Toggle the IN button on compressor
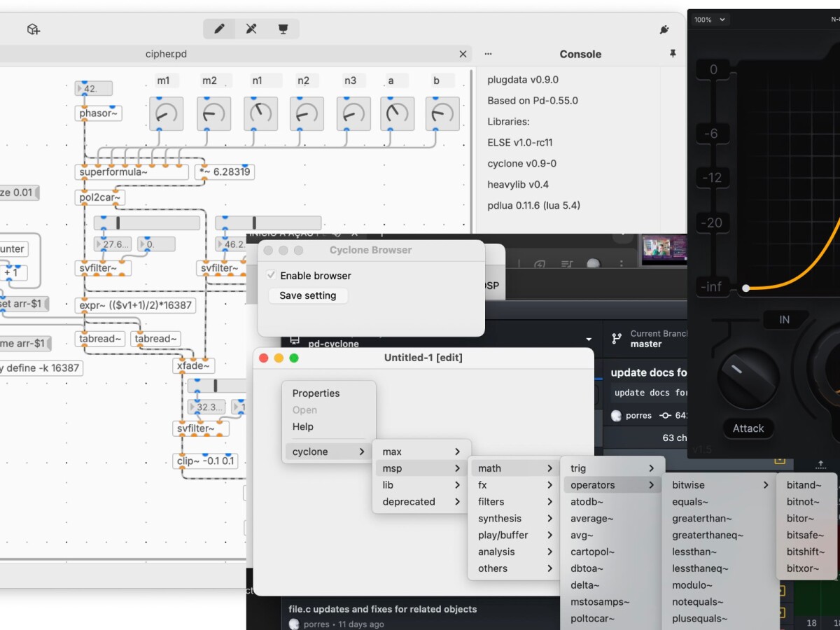 pos(784,320)
